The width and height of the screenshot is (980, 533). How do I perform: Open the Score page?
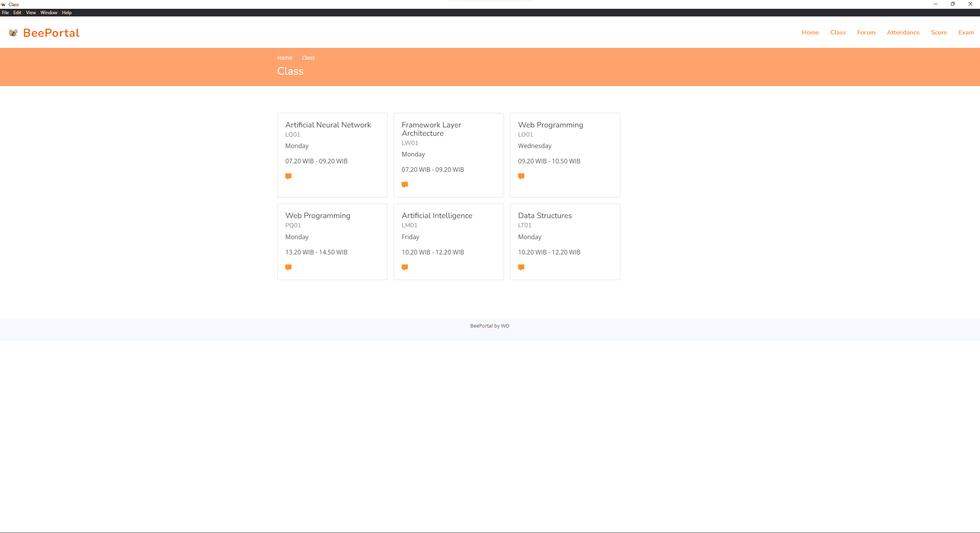coord(939,32)
